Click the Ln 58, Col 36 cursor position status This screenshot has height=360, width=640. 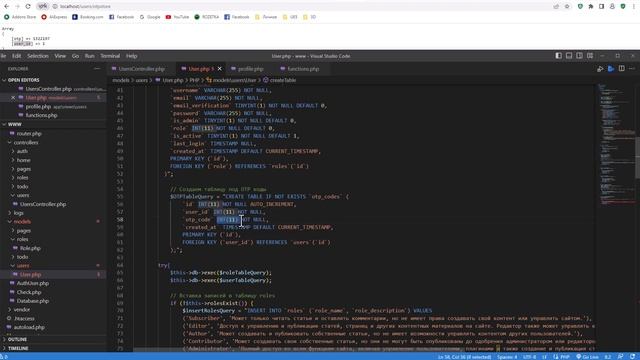(x=464, y=357)
